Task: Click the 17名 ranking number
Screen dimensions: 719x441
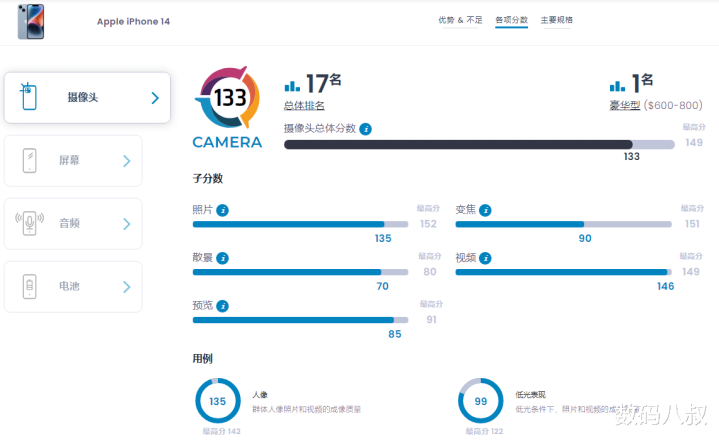Action: 323,83
